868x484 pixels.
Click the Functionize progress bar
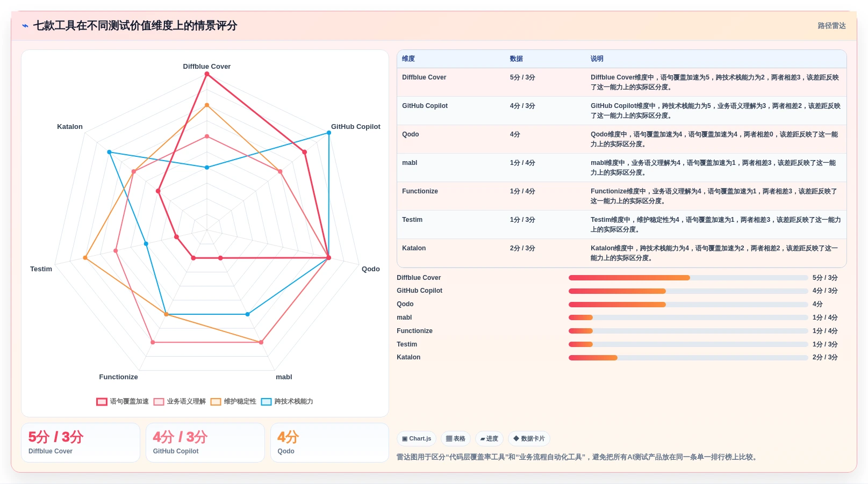pyautogui.click(x=688, y=331)
